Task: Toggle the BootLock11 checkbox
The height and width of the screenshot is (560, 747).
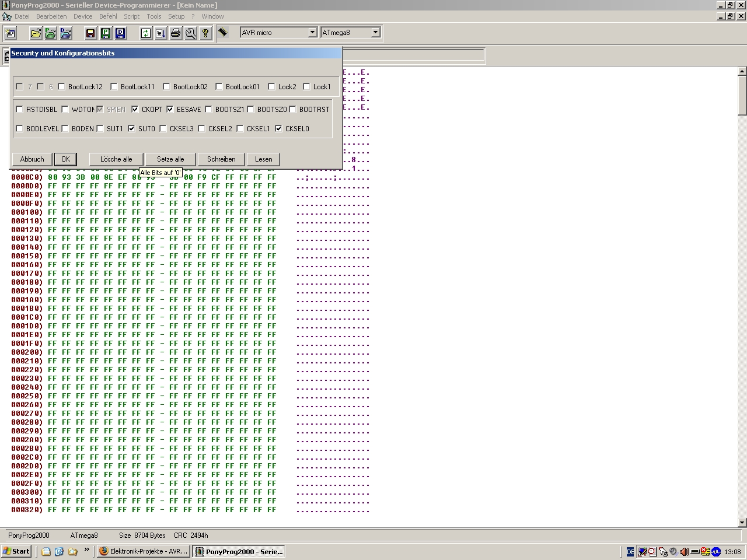Action: point(114,87)
